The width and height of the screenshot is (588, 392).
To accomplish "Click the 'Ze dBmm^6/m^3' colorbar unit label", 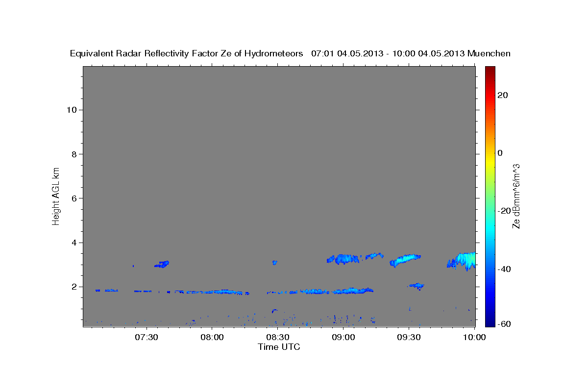I will click(x=516, y=196).
